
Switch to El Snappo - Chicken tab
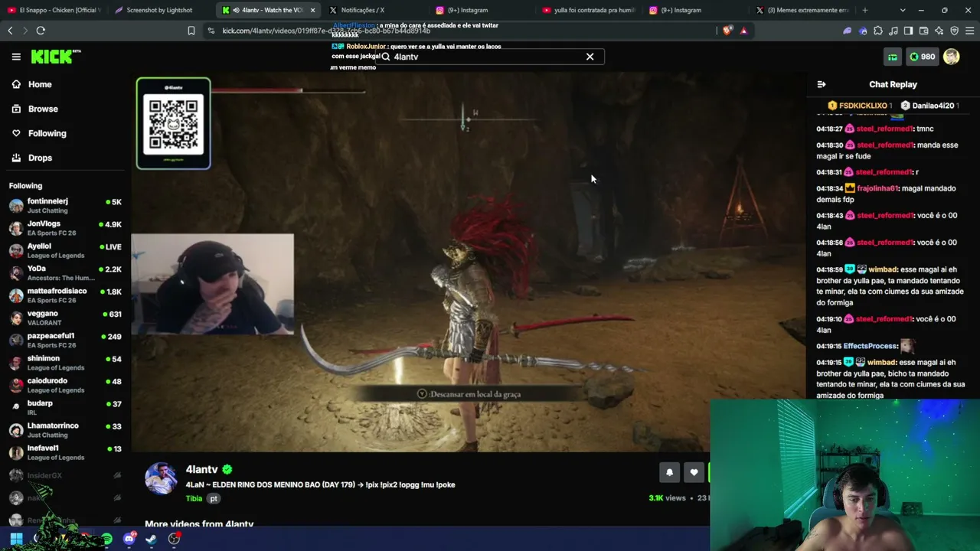[x=54, y=10]
